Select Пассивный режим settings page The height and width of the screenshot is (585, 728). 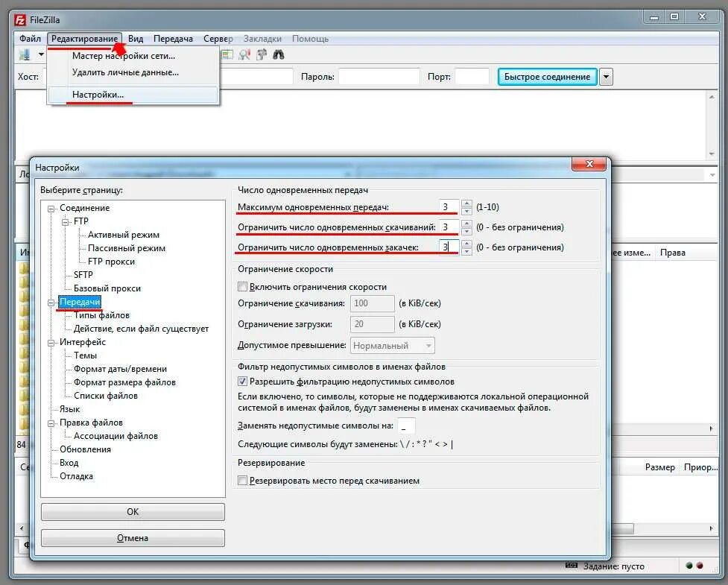click(x=126, y=248)
